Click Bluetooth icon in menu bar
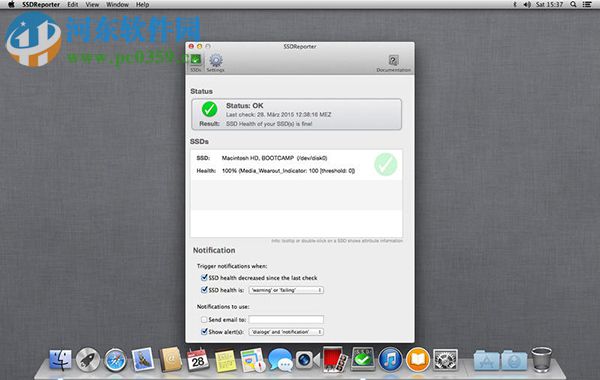Image resolution: width=600 pixels, height=380 pixels. tap(515, 5)
